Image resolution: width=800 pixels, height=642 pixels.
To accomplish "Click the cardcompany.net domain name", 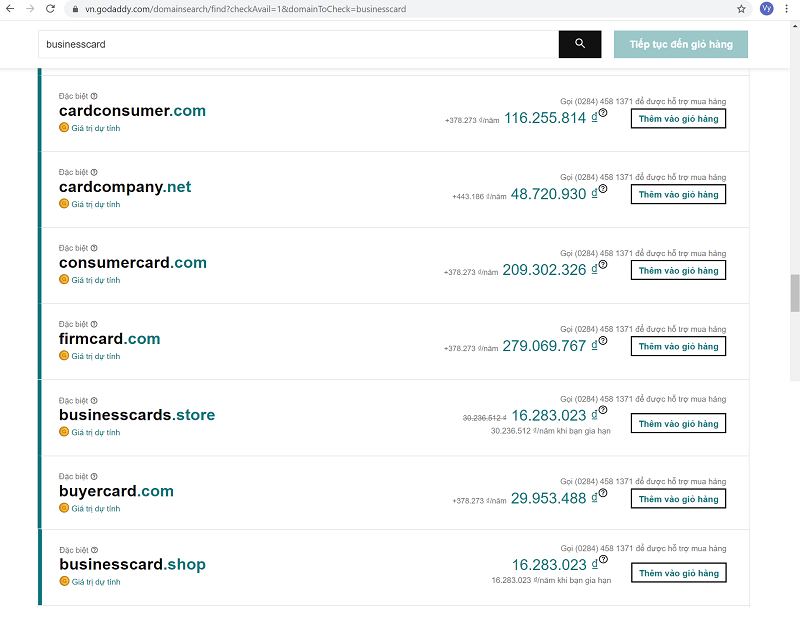I will tap(125, 187).
